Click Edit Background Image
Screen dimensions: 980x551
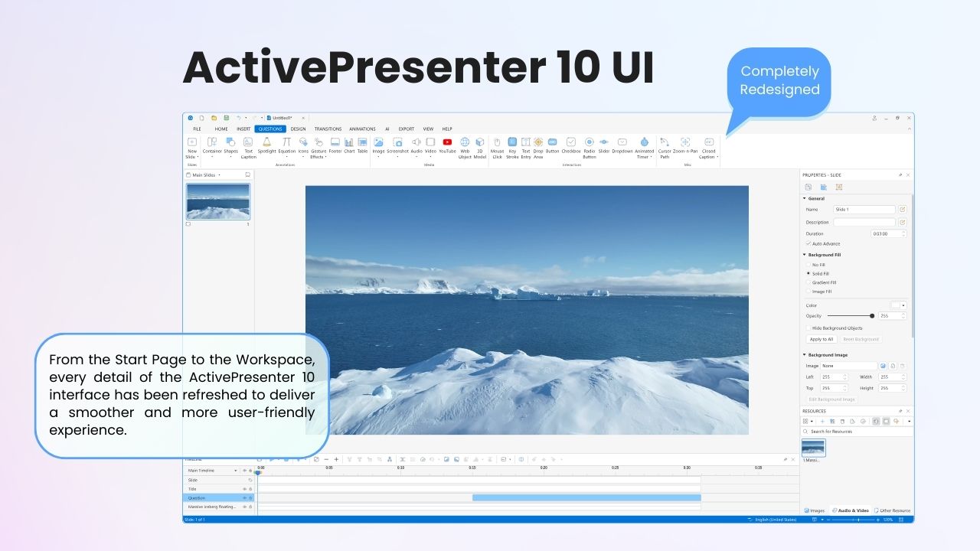(831, 399)
